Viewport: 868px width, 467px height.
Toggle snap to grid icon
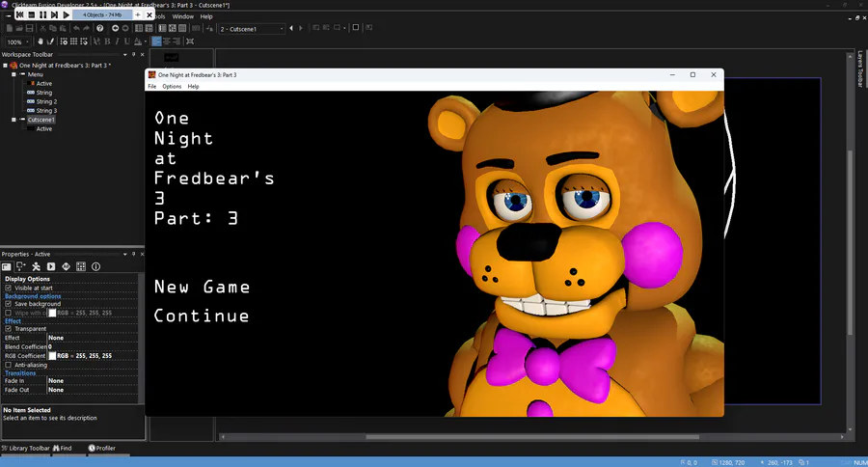coord(84,41)
